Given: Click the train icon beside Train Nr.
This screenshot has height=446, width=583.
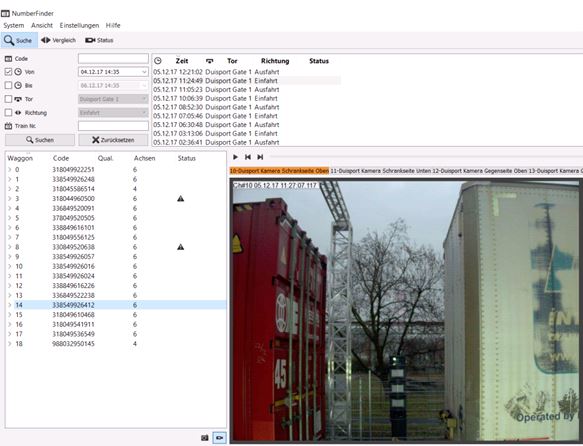Looking at the screenshot, I should 8,126.
